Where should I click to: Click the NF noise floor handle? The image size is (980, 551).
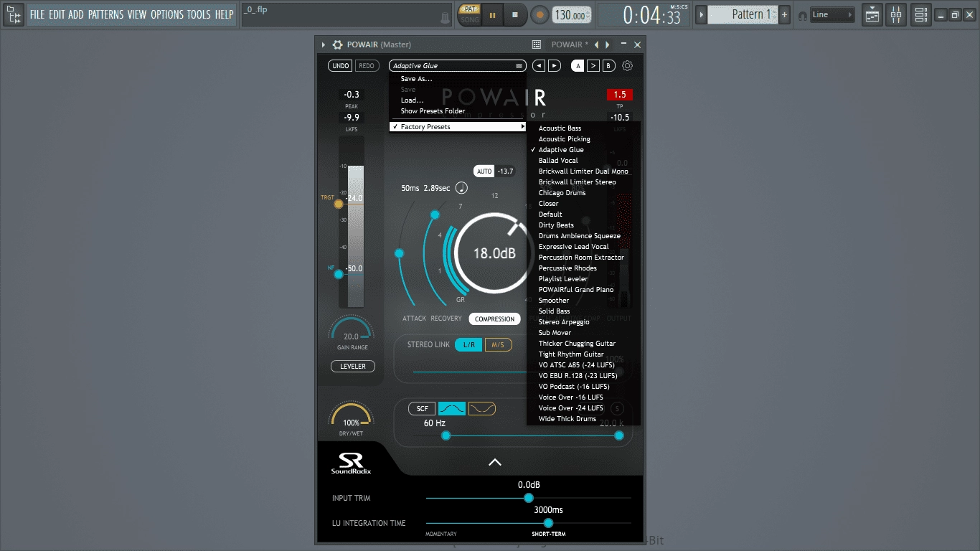(339, 274)
